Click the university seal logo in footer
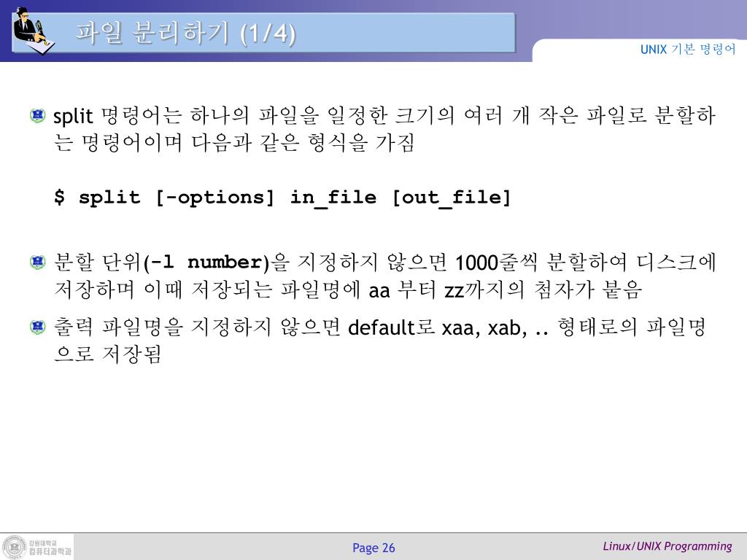This screenshot has width=747, height=560. pos(15,547)
